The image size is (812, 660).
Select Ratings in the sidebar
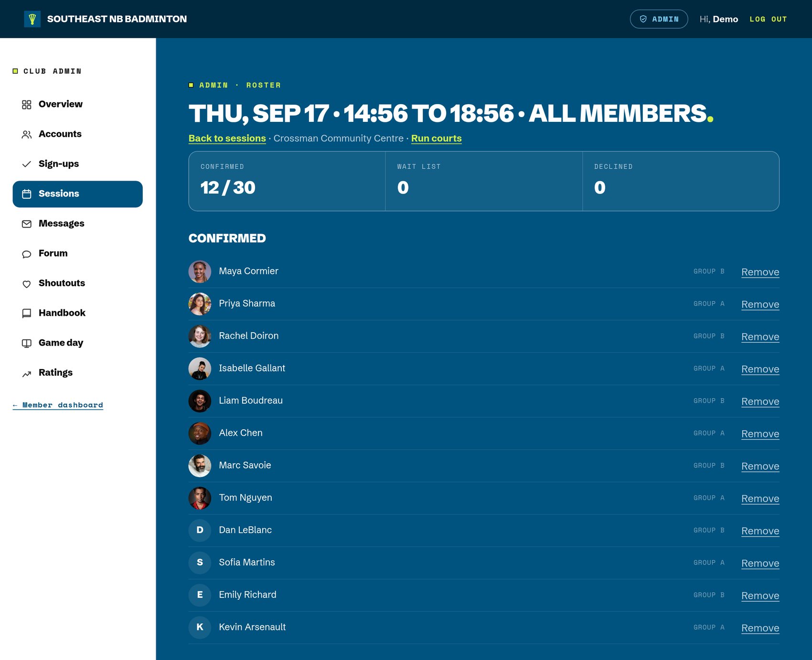pyautogui.click(x=77, y=373)
